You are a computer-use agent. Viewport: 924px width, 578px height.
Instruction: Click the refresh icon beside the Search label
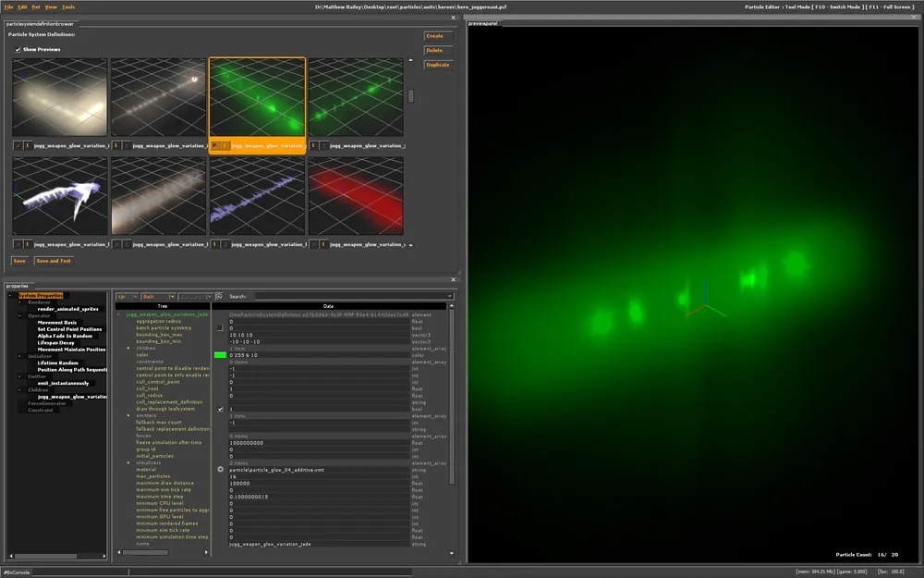click(x=219, y=297)
